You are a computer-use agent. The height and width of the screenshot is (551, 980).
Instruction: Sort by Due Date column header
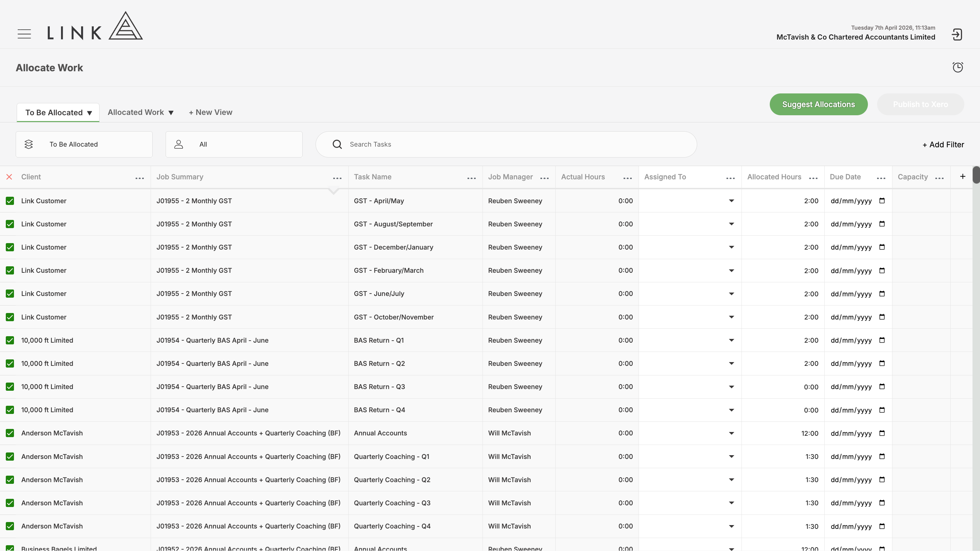(x=845, y=177)
